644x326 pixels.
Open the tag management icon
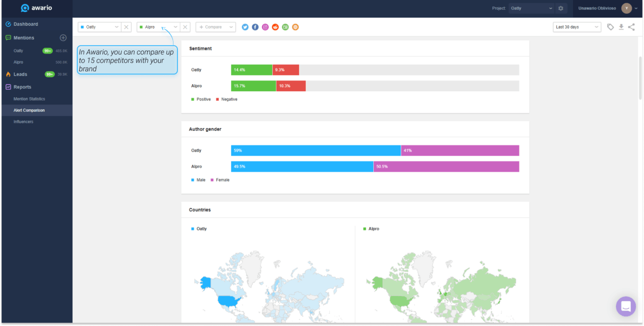[x=611, y=27]
